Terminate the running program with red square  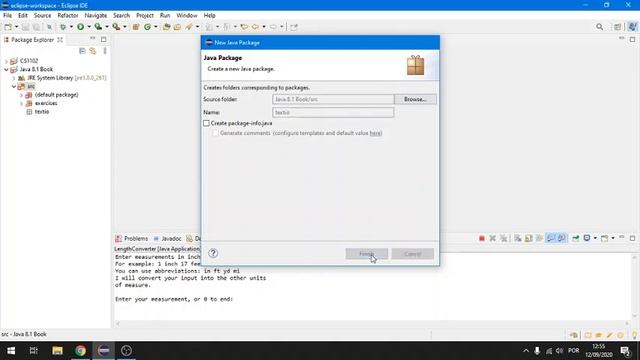(x=482, y=238)
